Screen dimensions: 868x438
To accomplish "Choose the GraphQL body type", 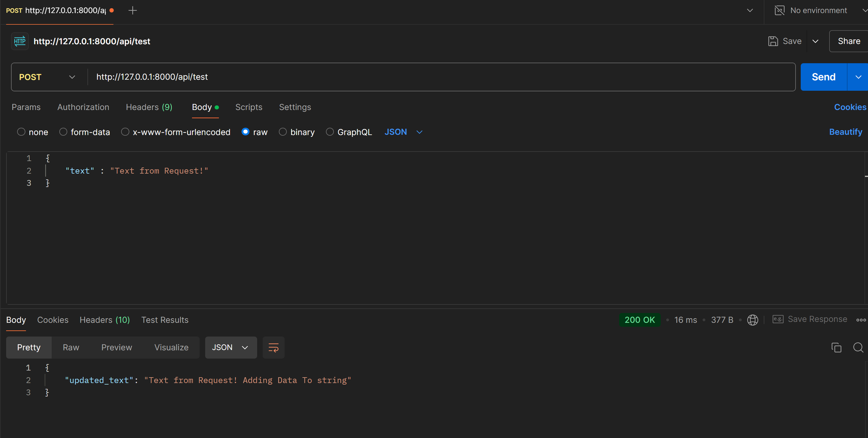I will click(x=329, y=132).
